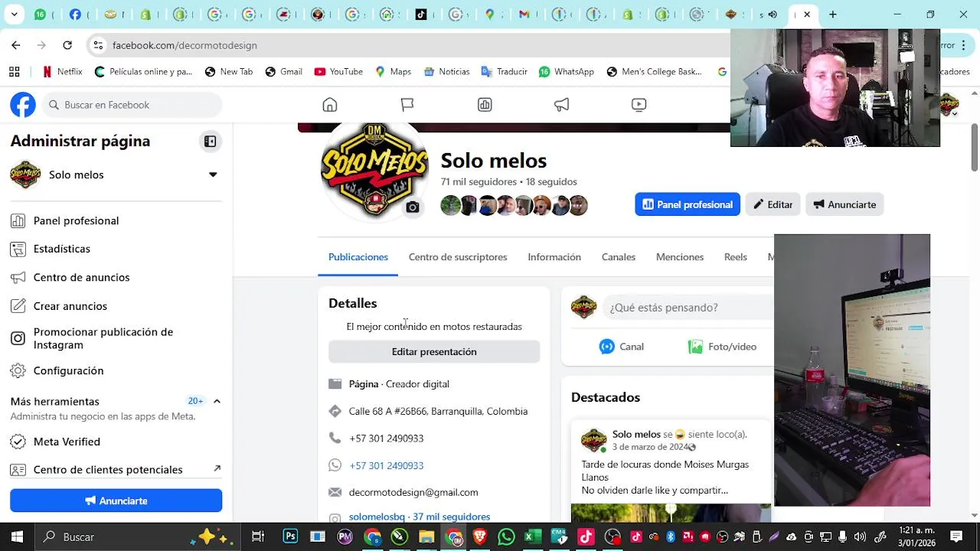Go back with the browser back arrow
980x551 pixels.
[16, 45]
